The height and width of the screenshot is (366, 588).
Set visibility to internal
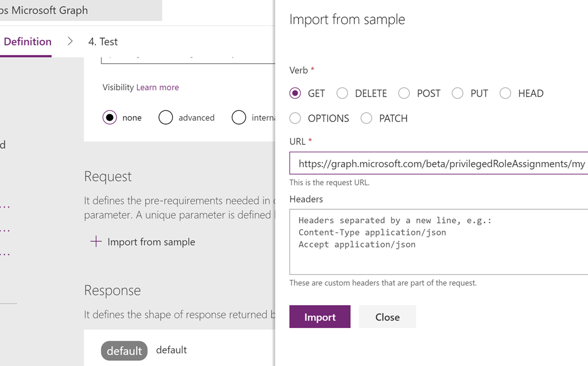click(x=239, y=117)
